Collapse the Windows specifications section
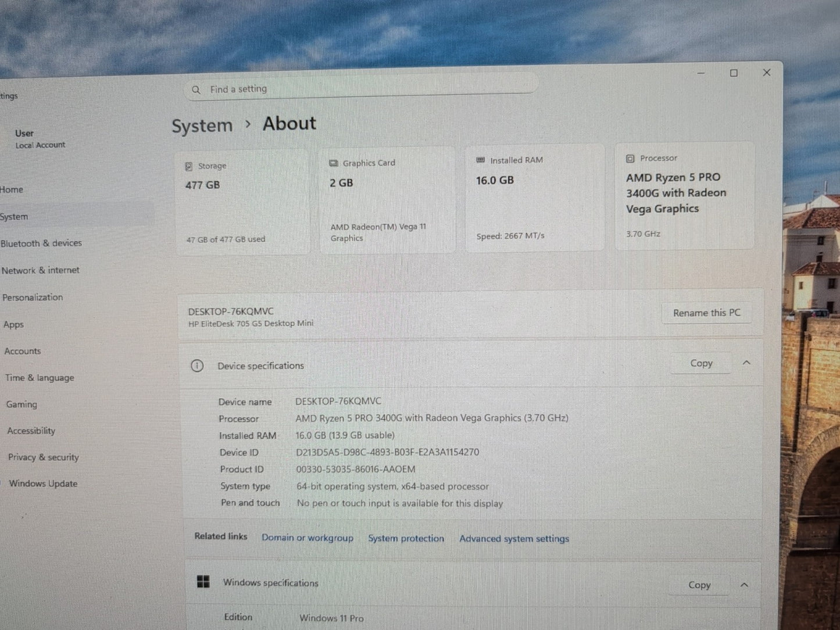This screenshot has width=840, height=630. coord(744,585)
